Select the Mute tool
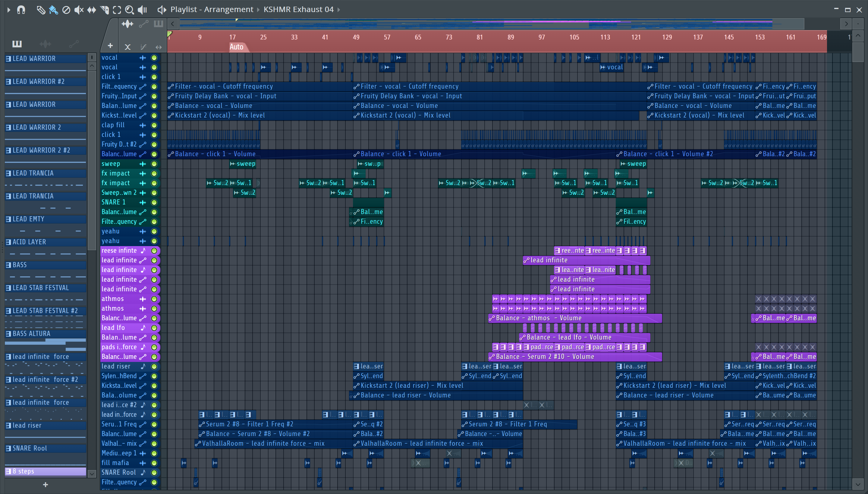This screenshot has width=868, height=494. 79,10
